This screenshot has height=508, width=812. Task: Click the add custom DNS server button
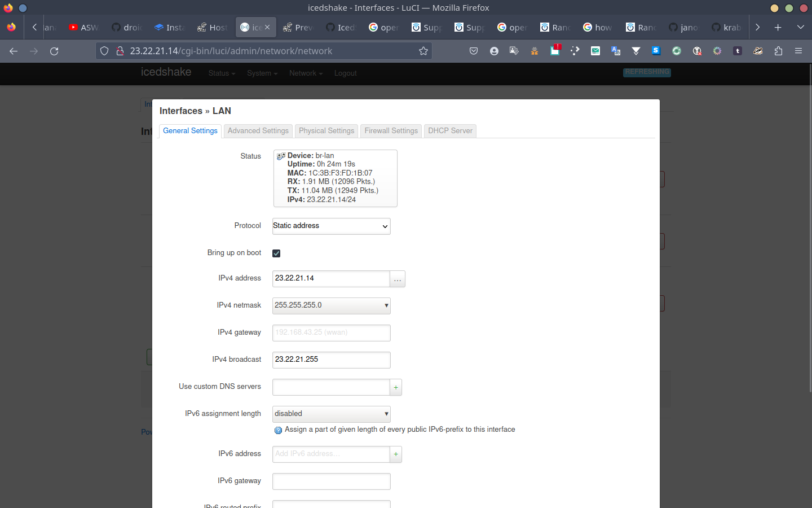pyautogui.click(x=396, y=387)
